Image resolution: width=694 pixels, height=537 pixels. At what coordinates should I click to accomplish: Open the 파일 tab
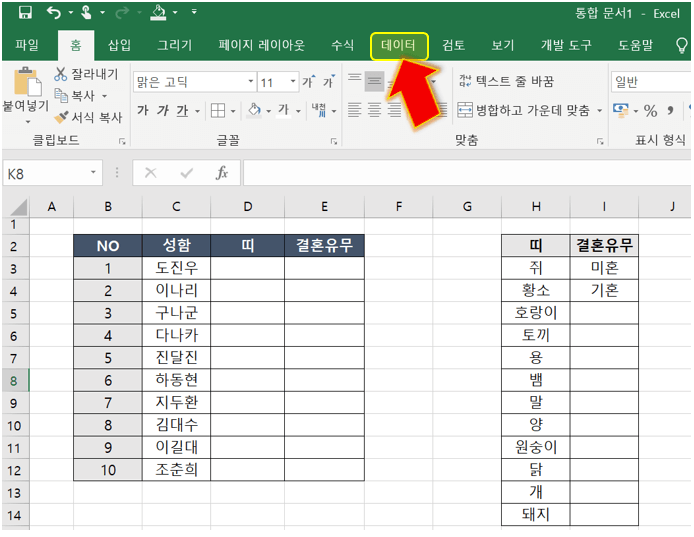27,45
